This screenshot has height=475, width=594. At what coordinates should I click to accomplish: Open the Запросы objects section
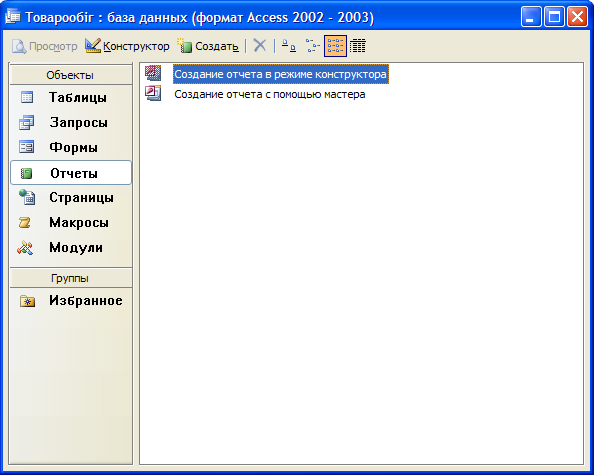coord(71,122)
